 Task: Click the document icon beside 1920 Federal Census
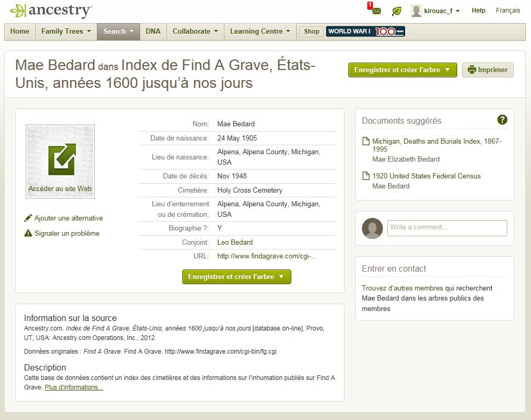pos(366,176)
